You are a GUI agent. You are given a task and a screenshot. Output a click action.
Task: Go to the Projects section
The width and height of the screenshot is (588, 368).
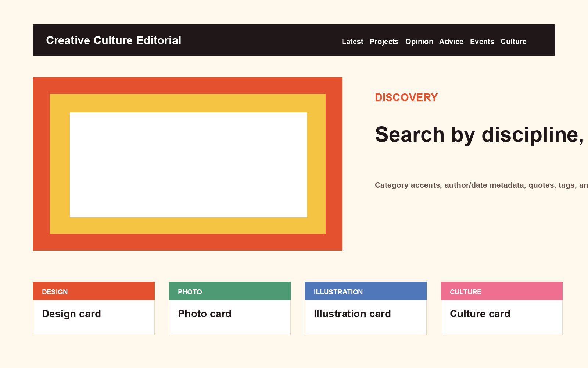[384, 42]
